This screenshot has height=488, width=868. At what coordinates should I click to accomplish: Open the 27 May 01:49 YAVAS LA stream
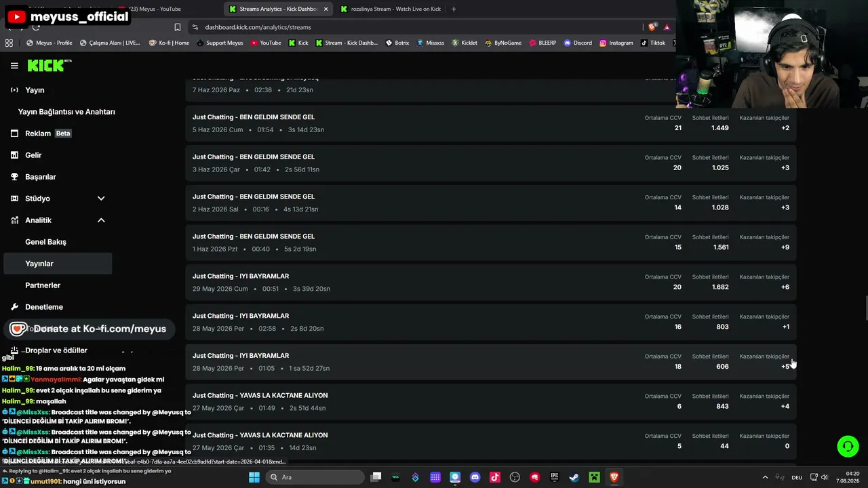click(x=491, y=402)
